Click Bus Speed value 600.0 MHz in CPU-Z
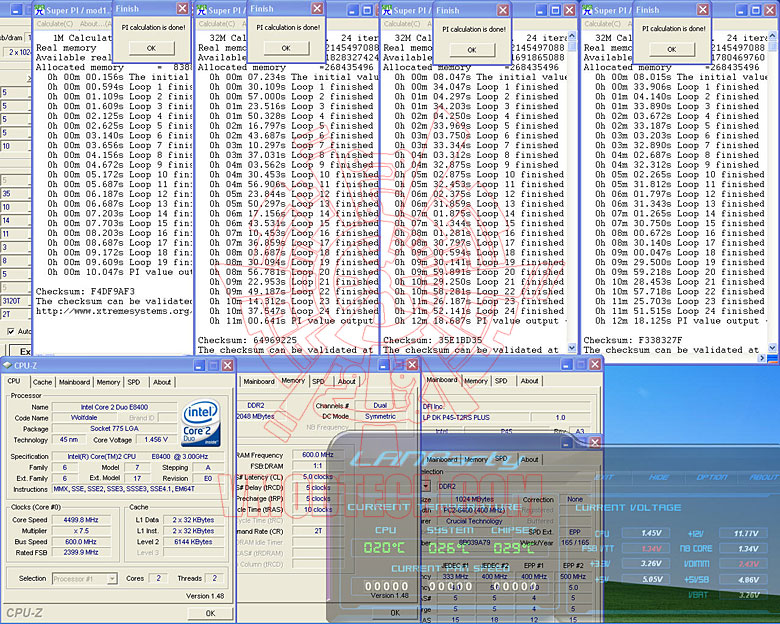The width and height of the screenshot is (780, 624). click(81, 541)
